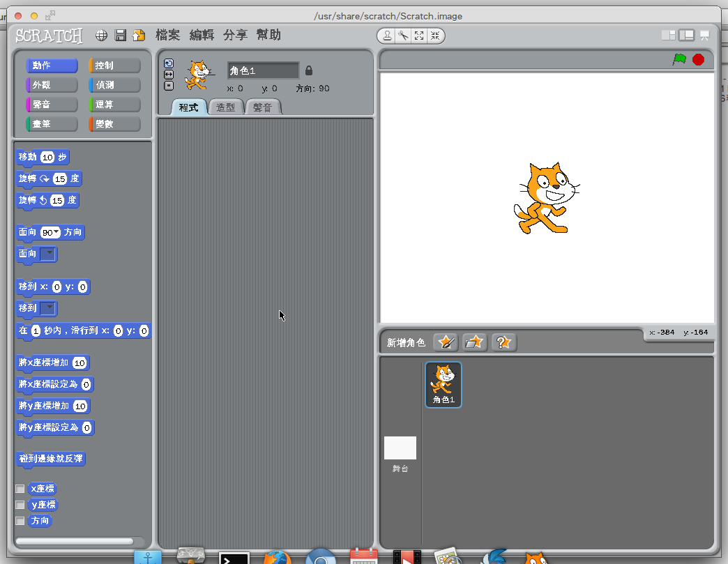The height and width of the screenshot is (564, 728).
Task: Open the 幫助 menu
Action: 268,36
